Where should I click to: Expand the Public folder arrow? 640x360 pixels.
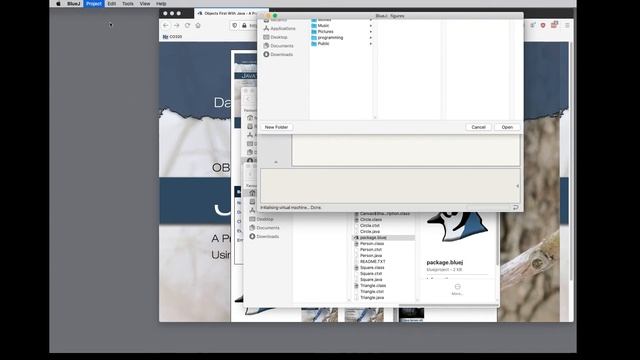[x=371, y=44]
